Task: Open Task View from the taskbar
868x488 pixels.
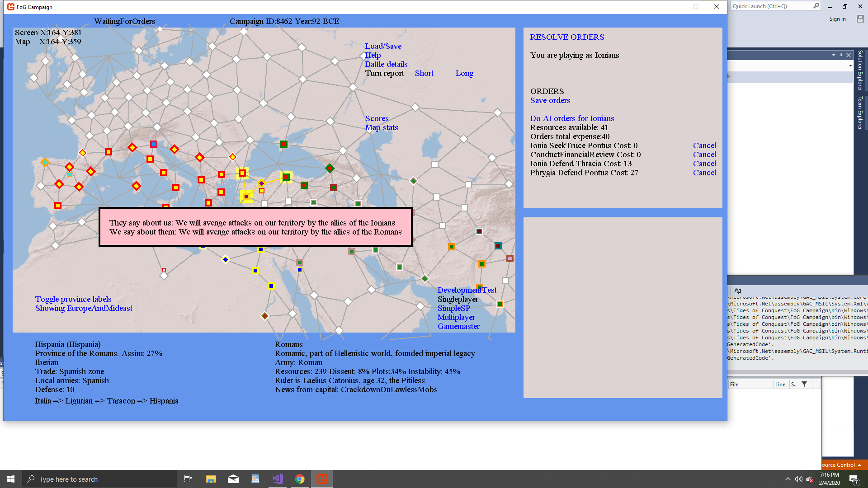Action: click(x=188, y=479)
